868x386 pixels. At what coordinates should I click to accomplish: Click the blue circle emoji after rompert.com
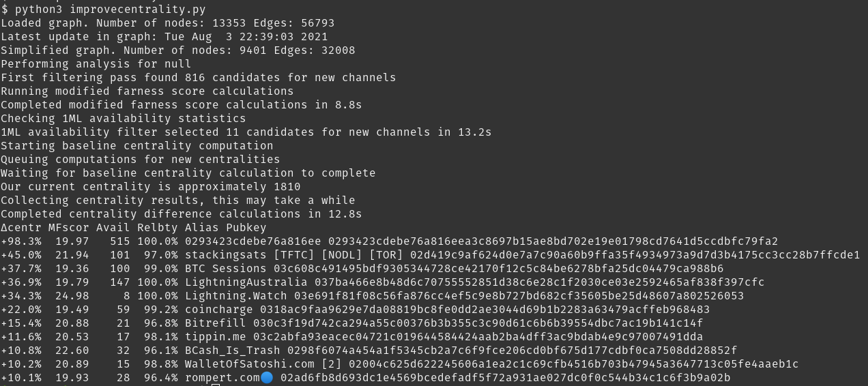click(x=267, y=378)
